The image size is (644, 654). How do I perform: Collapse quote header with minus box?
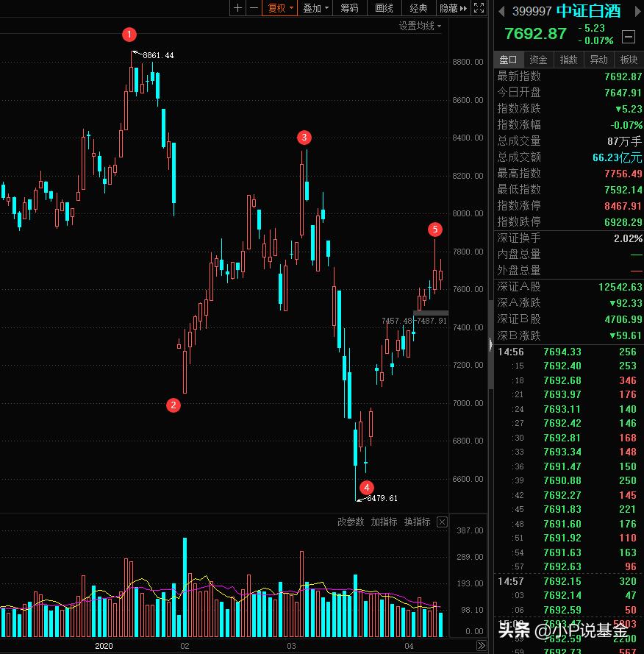coord(628,37)
